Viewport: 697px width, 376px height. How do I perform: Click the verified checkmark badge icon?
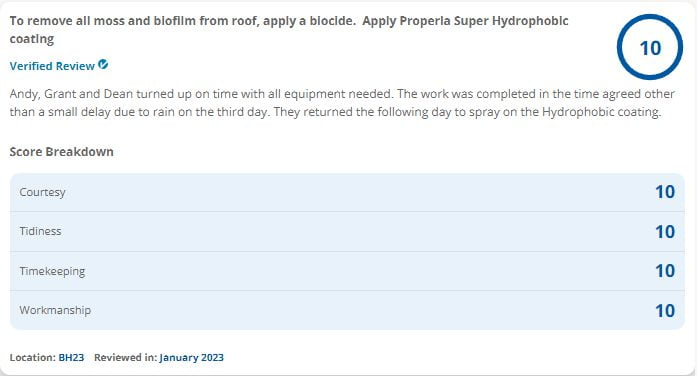103,64
